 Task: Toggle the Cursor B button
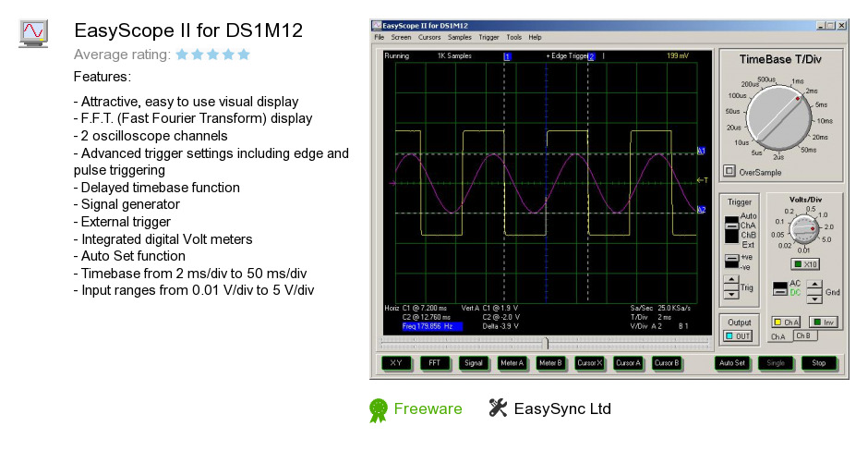pyautogui.click(x=667, y=363)
